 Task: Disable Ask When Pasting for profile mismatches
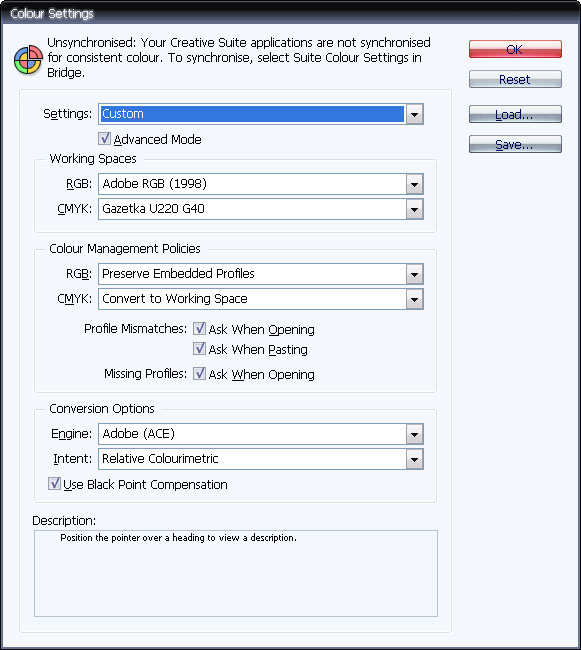[199, 349]
